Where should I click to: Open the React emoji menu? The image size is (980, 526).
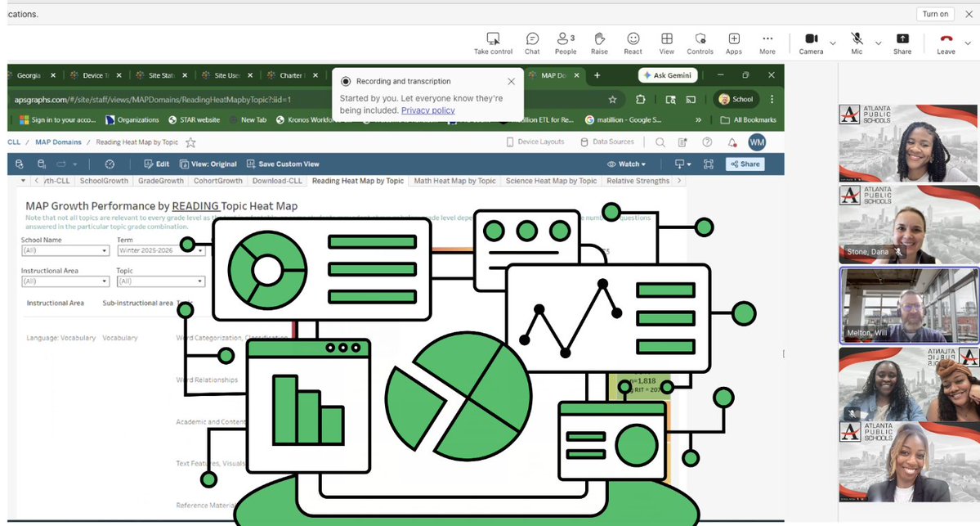tap(633, 44)
